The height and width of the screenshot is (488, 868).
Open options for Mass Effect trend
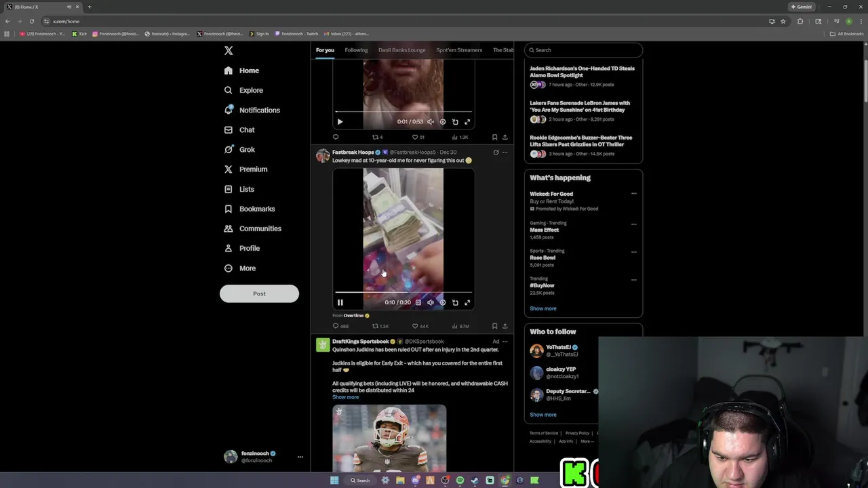coord(634,224)
